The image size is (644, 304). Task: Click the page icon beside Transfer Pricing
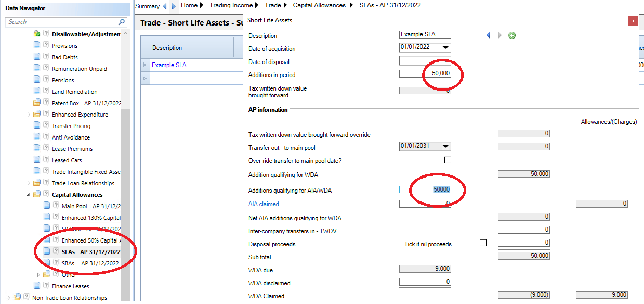tap(37, 126)
